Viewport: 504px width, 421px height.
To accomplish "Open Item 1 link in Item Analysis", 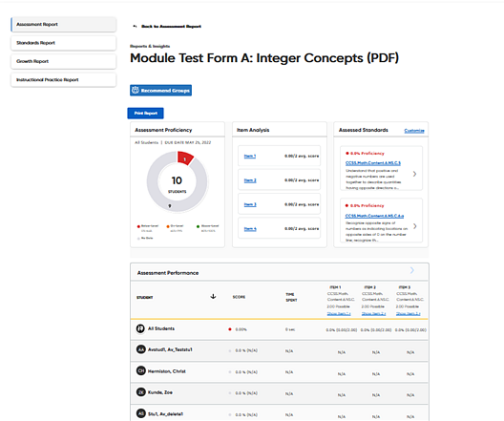I will [250, 157].
